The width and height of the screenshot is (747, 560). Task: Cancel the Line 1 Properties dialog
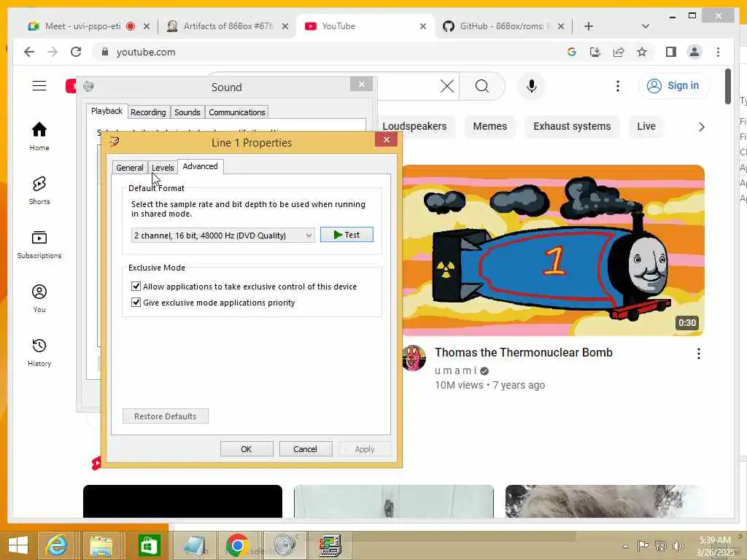point(305,449)
